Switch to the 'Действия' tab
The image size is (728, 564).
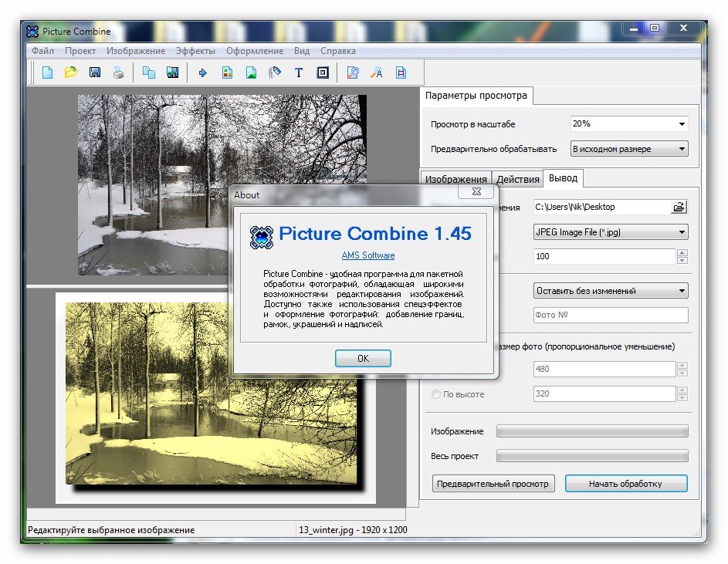coord(517,179)
